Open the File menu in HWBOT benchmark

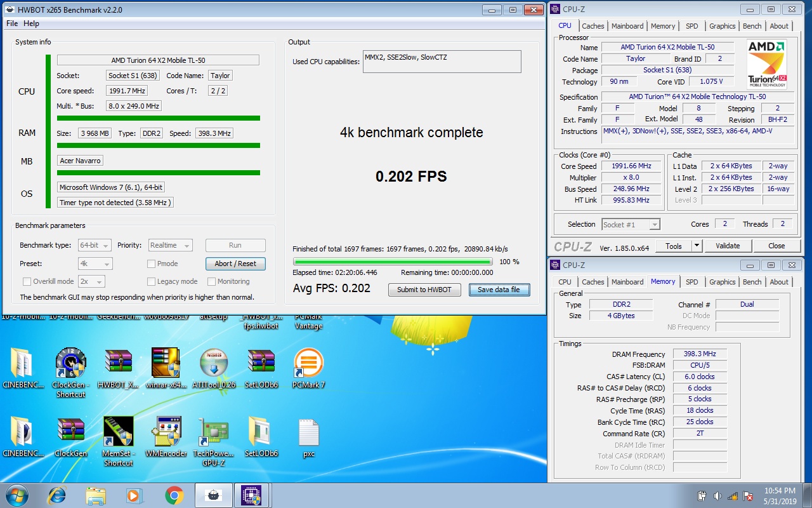[x=12, y=23]
